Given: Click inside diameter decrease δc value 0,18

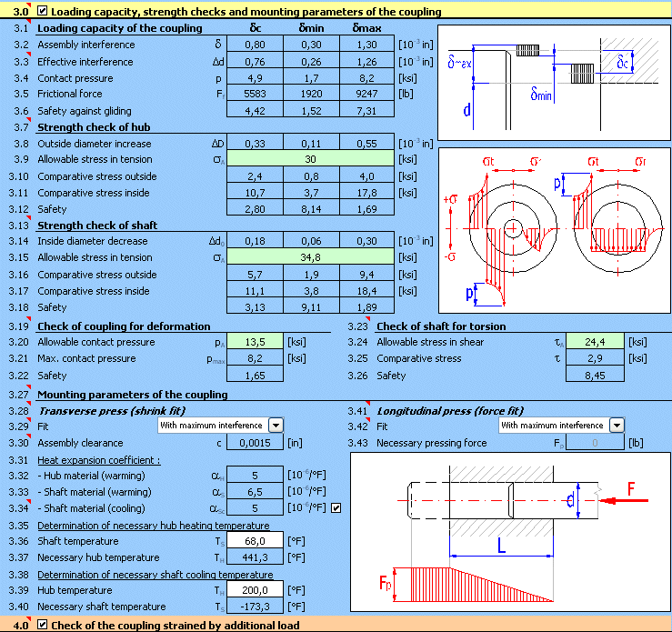Looking at the screenshot, I should (x=255, y=241).
